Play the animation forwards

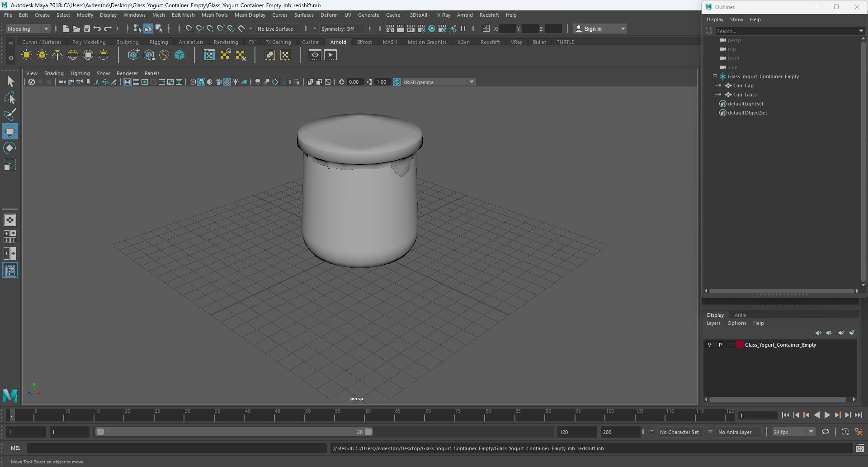(827, 415)
